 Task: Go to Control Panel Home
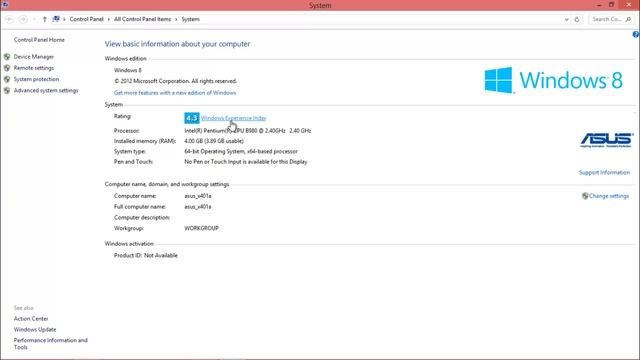coord(39,40)
